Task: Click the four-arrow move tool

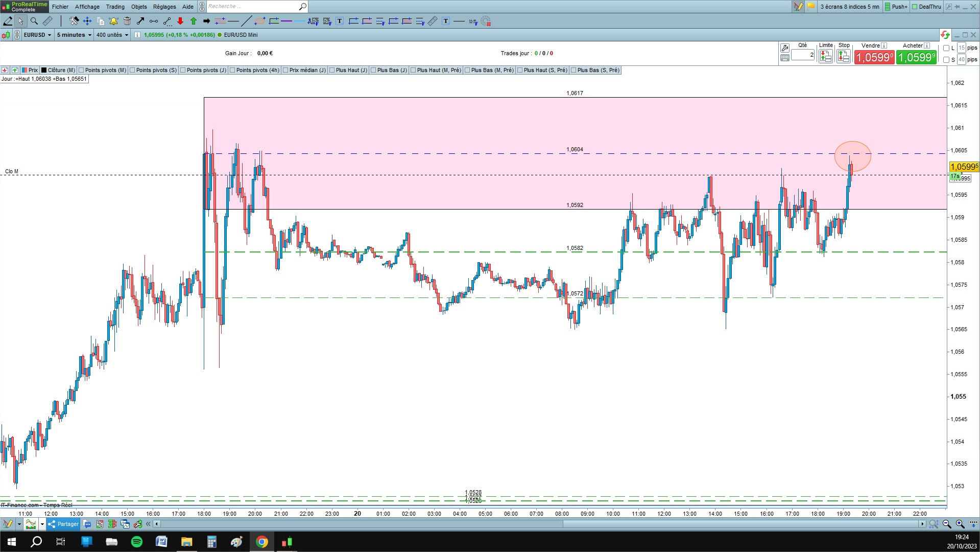Action: (87, 21)
